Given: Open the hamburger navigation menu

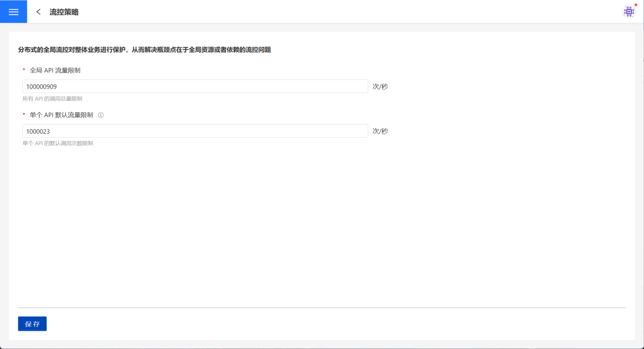Looking at the screenshot, I should pyautogui.click(x=13, y=12).
